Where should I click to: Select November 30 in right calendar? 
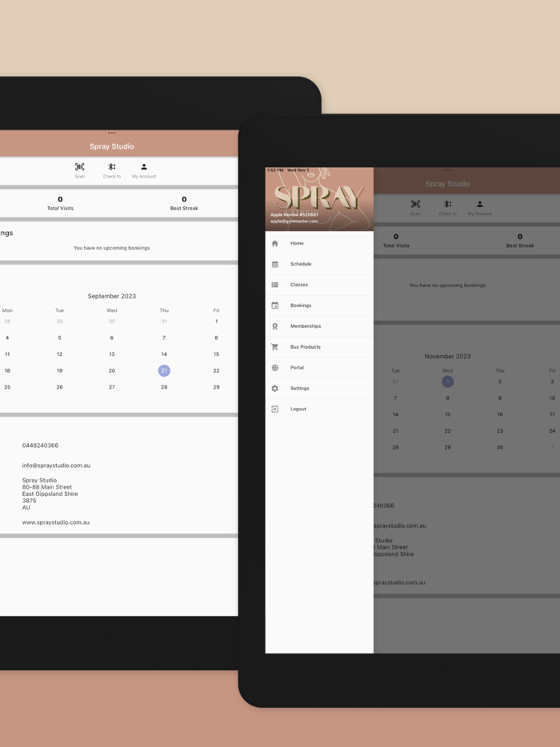click(500, 447)
